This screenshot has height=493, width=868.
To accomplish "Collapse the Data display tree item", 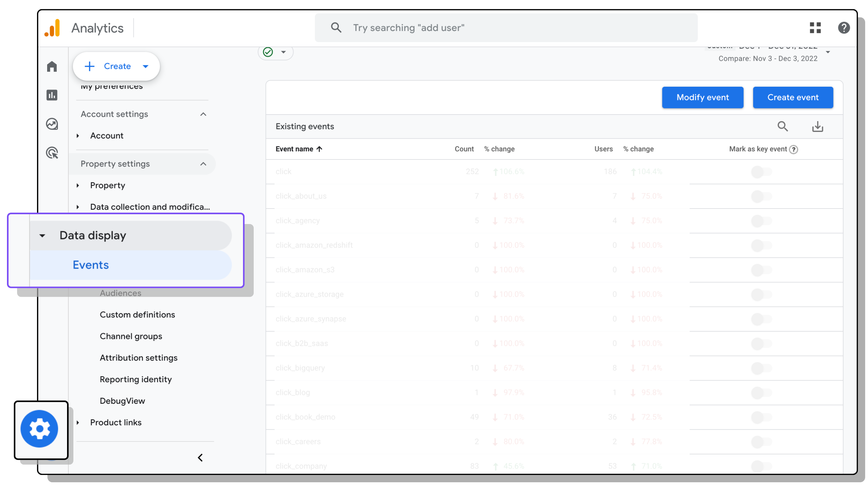I will (x=42, y=235).
